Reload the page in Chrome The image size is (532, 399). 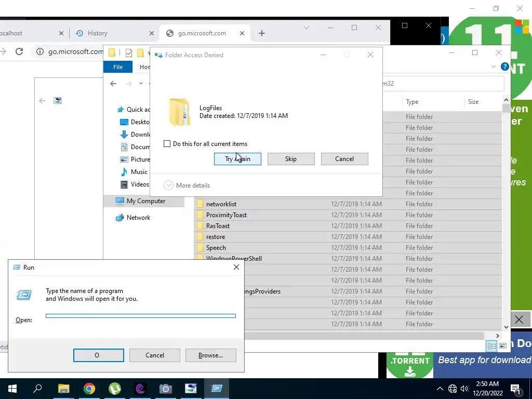tap(19, 51)
